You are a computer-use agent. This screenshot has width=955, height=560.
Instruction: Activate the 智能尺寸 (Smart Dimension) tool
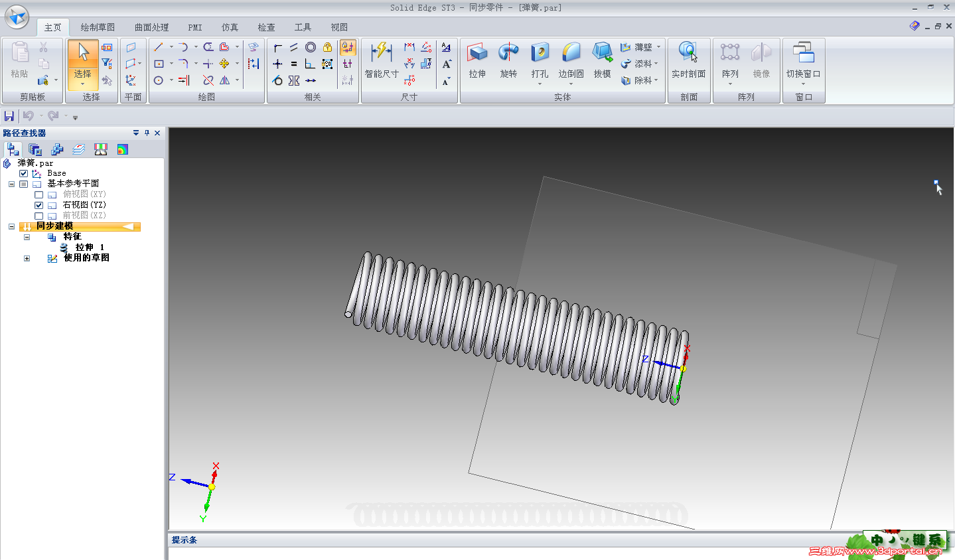[382, 61]
